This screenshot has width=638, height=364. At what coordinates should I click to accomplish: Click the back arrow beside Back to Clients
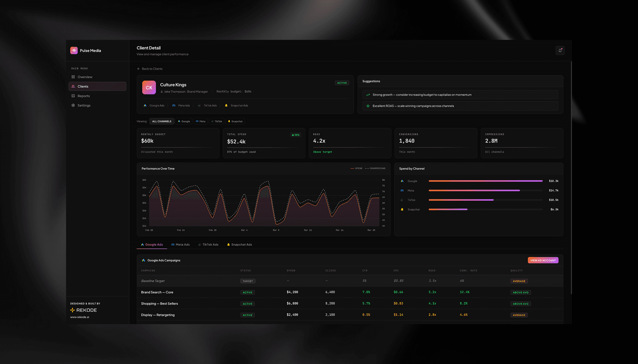(138, 69)
